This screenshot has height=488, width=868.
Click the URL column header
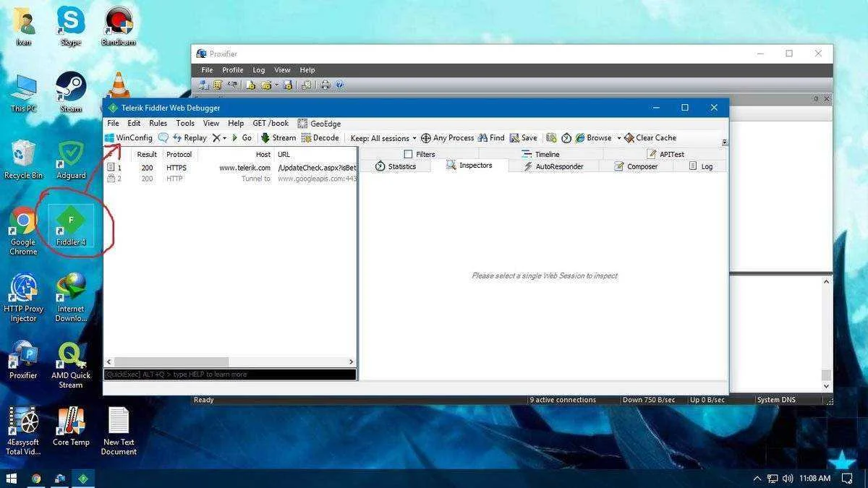click(x=315, y=154)
